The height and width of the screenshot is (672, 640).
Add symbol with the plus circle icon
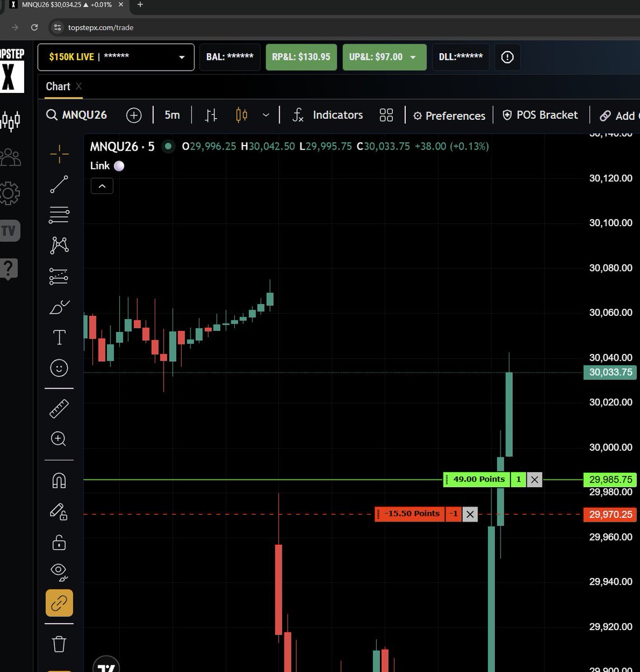(x=134, y=115)
